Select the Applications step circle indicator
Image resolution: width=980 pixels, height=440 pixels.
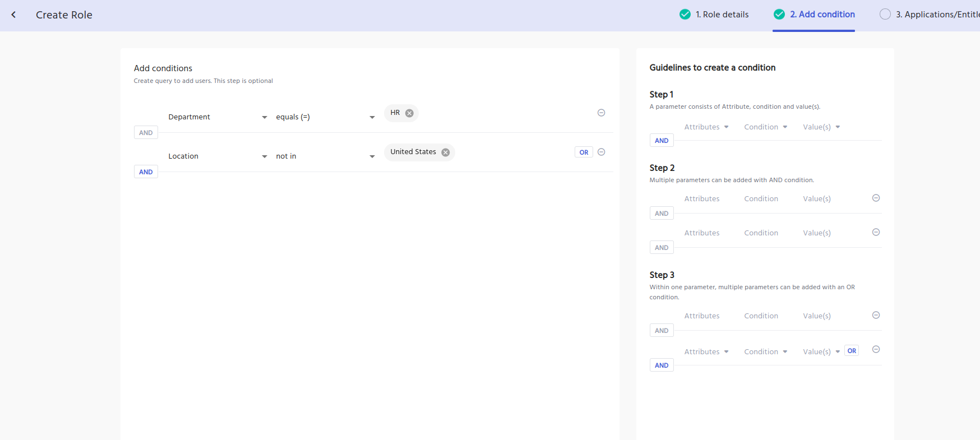[x=885, y=15]
